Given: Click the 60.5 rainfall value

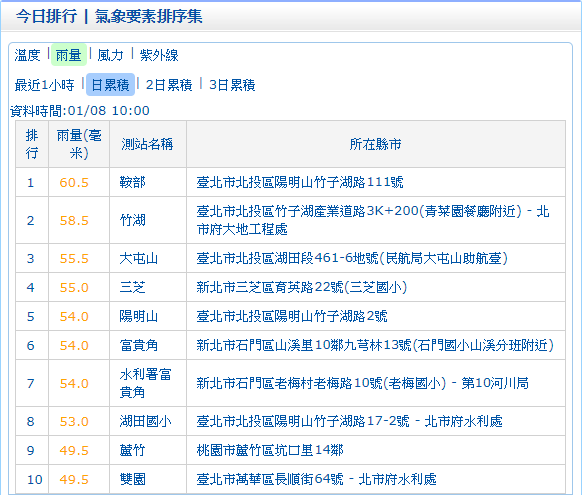Looking at the screenshot, I should pyautogui.click(x=74, y=183).
